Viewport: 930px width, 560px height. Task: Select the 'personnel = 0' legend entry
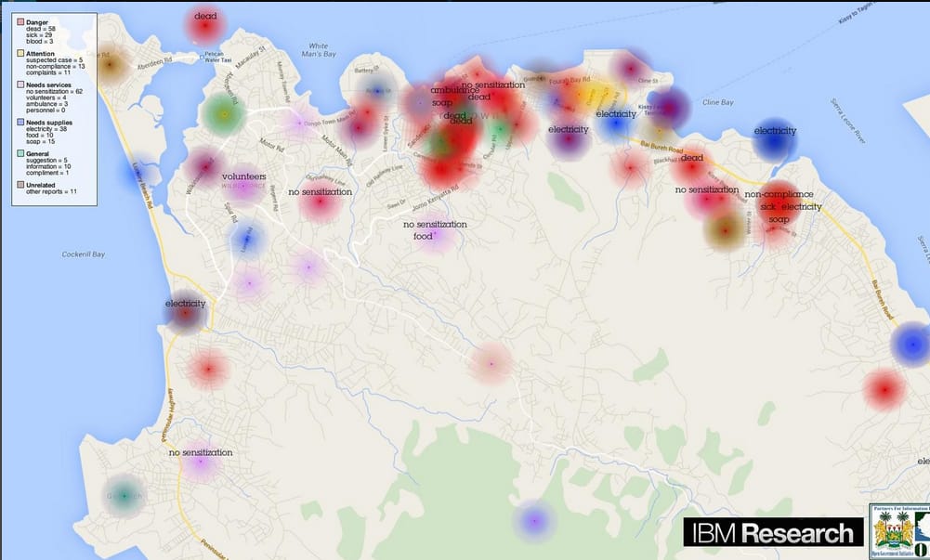46,111
